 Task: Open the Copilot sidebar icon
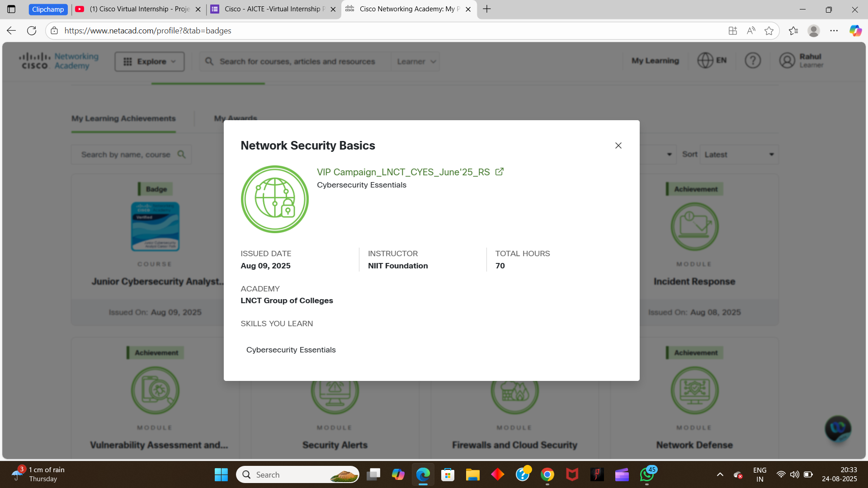(855, 31)
